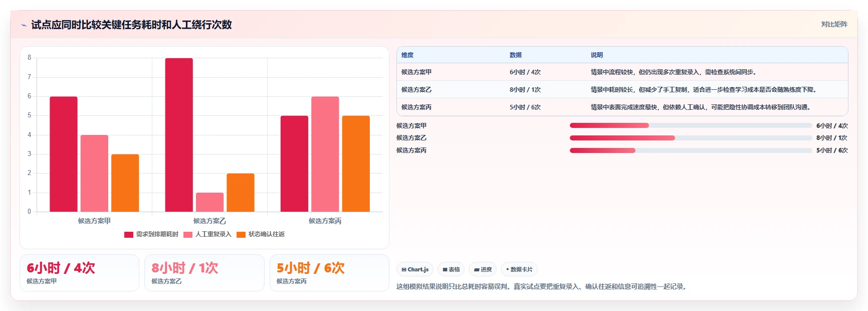Click the 候选方案甲 label left of the progress bar
868x311 pixels.
point(411,126)
